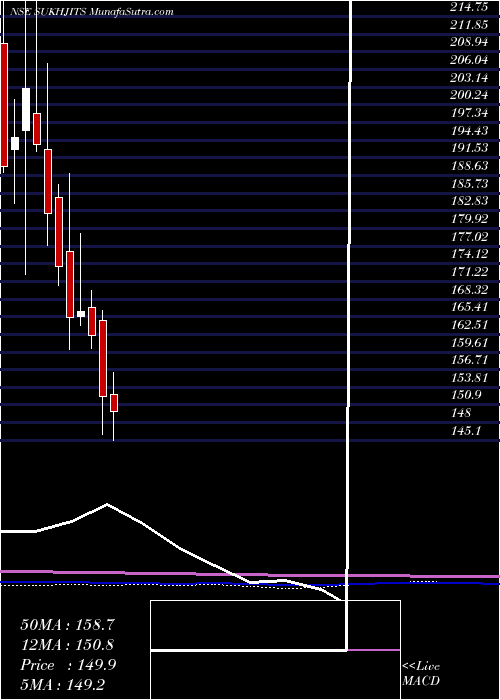Click the 177.02 price axis label
This screenshot has width=500, height=700.
coord(471,236)
